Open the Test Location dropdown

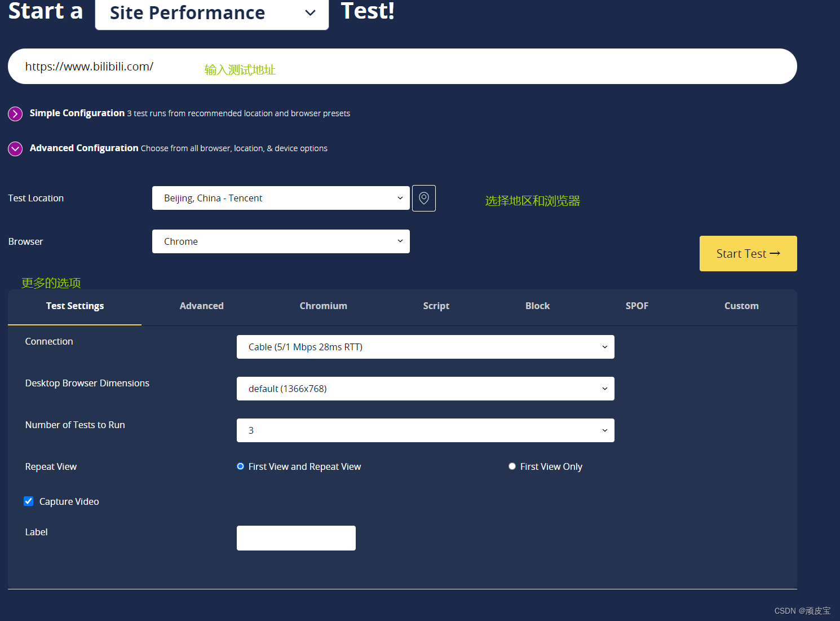pyautogui.click(x=281, y=198)
